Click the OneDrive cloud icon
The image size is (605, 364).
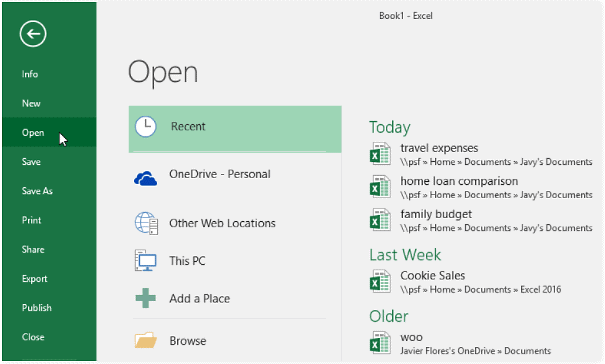[x=145, y=179]
